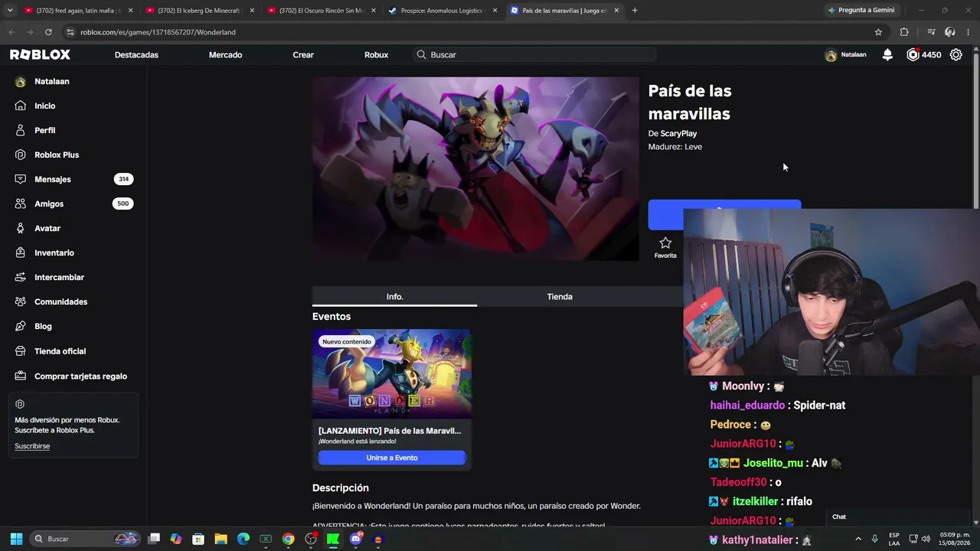Viewport: 980px width, 551px height.
Task: Open the Roblox settings gear
Action: pos(956,55)
